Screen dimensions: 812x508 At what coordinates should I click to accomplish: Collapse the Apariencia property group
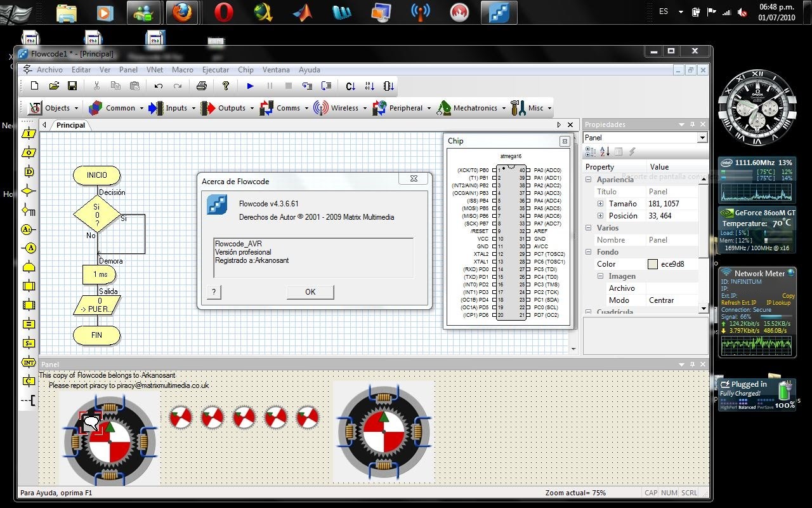(588, 180)
